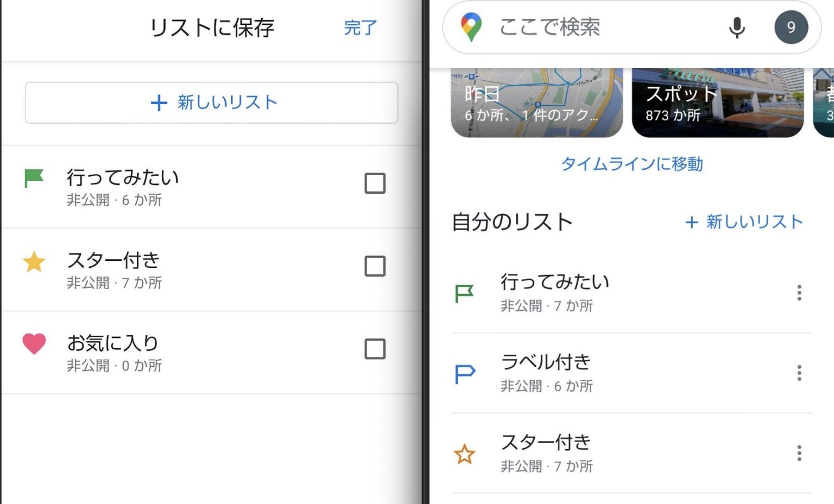Open the スター付き entry under 自分のリスト
The image size is (834, 504).
click(x=546, y=453)
